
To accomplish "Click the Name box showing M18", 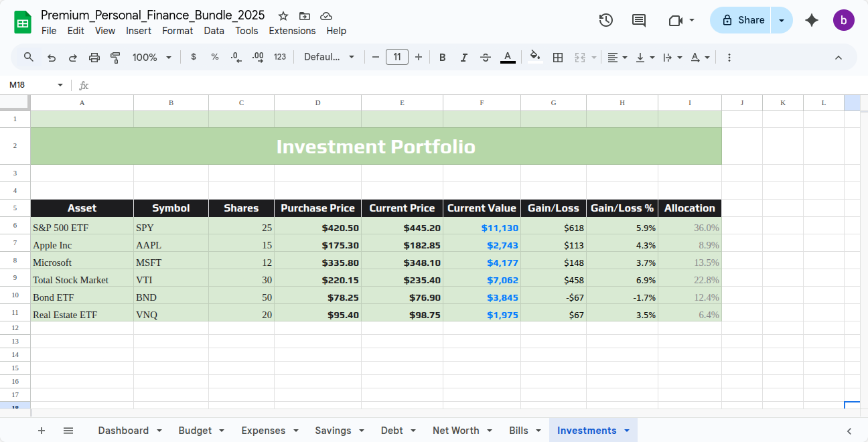I will coord(30,85).
